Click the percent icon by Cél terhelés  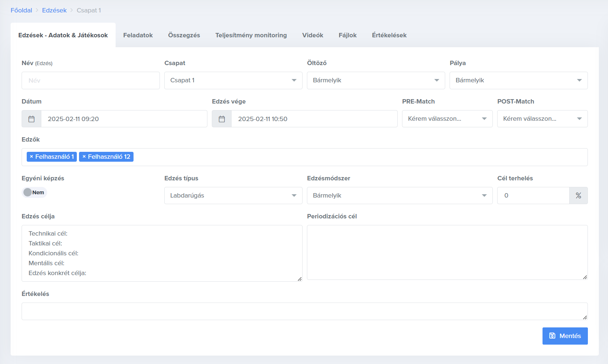(578, 196)
